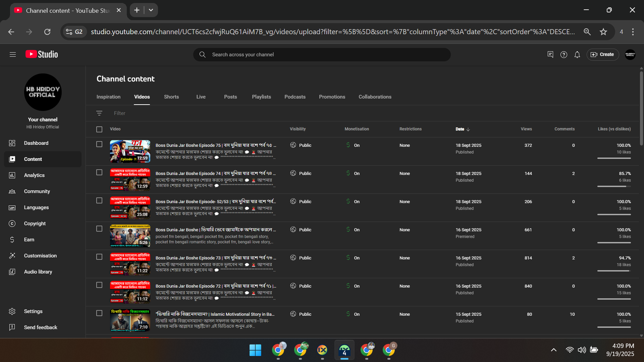Click the Customisation magic wand icon

12,256
